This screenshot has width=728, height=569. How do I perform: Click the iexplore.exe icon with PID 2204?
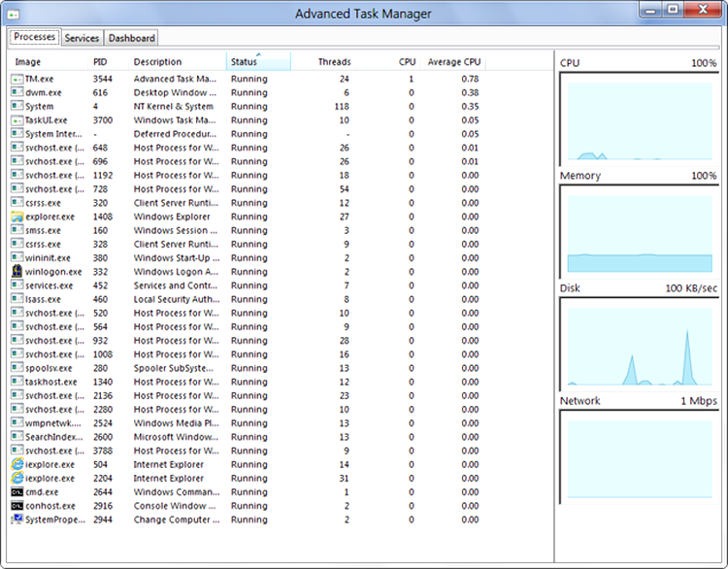pos(17,478)
